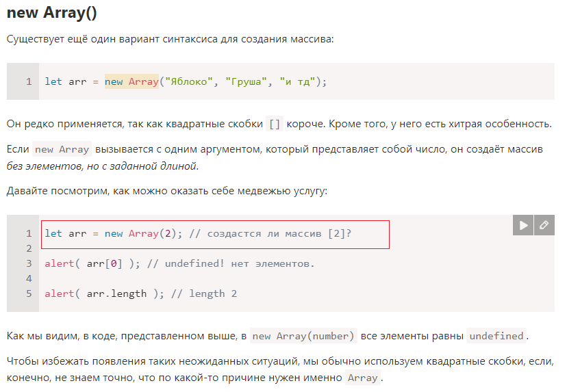This screenshot has width=567, height=392.
Task: Run the second code example with play button
Action: pyautogui.click(x=523, y=225)
